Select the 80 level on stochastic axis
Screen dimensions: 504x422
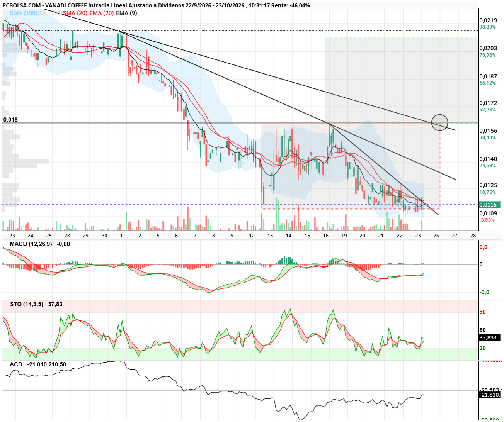pos(482,312)
